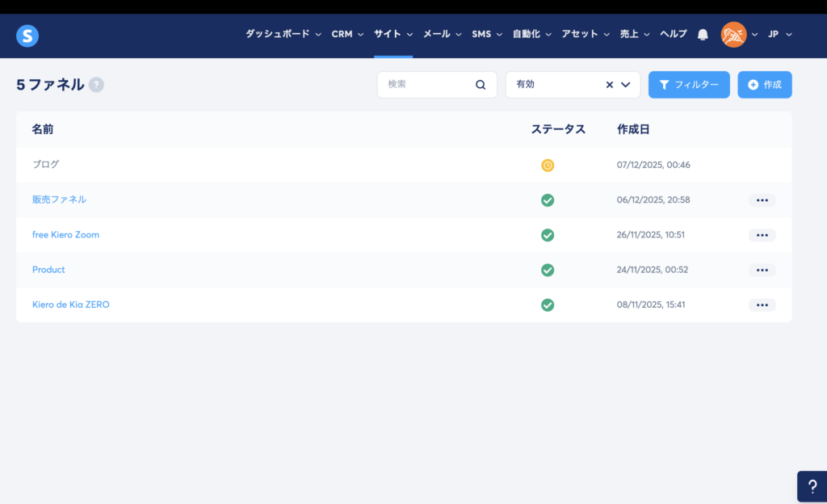Clear the 有効 filter with X icon
Image resolution: width=827 pixels, height=504 pixels.
tap(610, 85)
